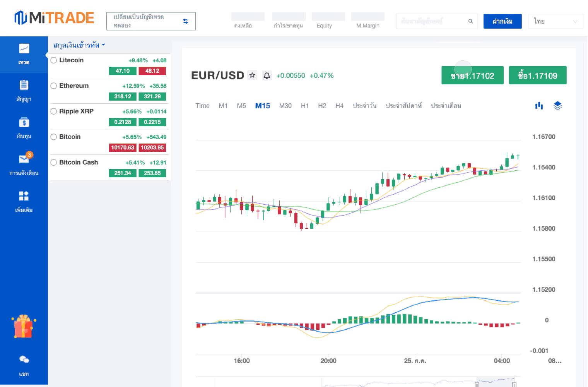Add EUR/USD to favorites with star
This screenshot has width=588, height=387.
click(x=252, y=75)
